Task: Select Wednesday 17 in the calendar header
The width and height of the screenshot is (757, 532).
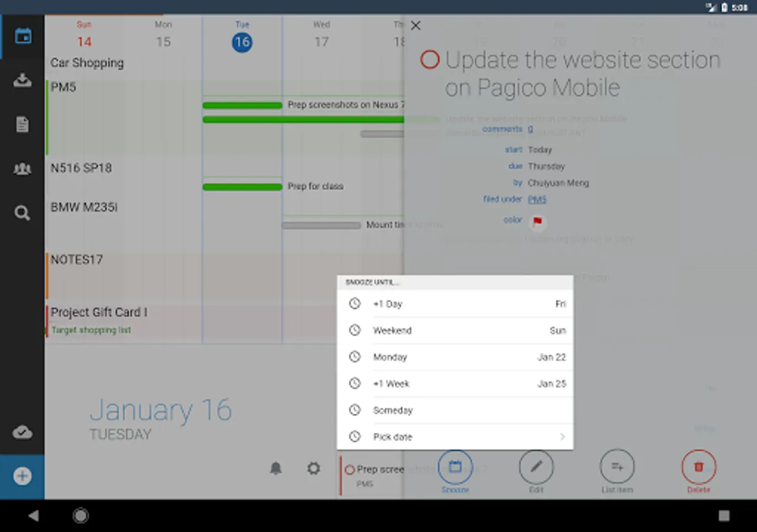Action: [x=321, y=35]
